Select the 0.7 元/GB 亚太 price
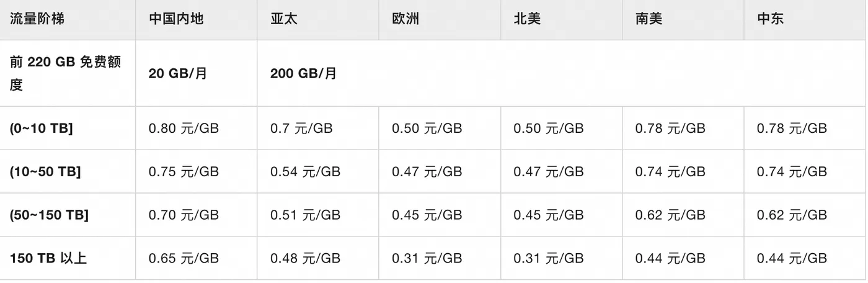This screenshot has height=283, width=868. (x=301, y=128)
